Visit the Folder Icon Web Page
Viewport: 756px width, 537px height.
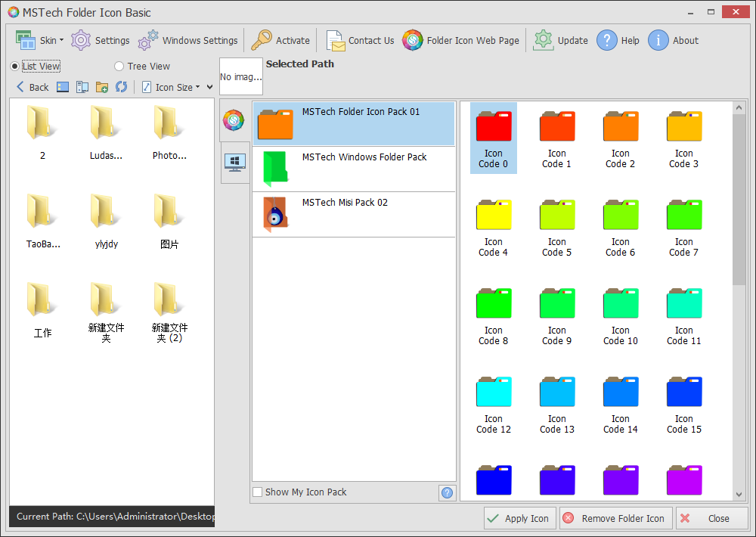click(461, 41)
